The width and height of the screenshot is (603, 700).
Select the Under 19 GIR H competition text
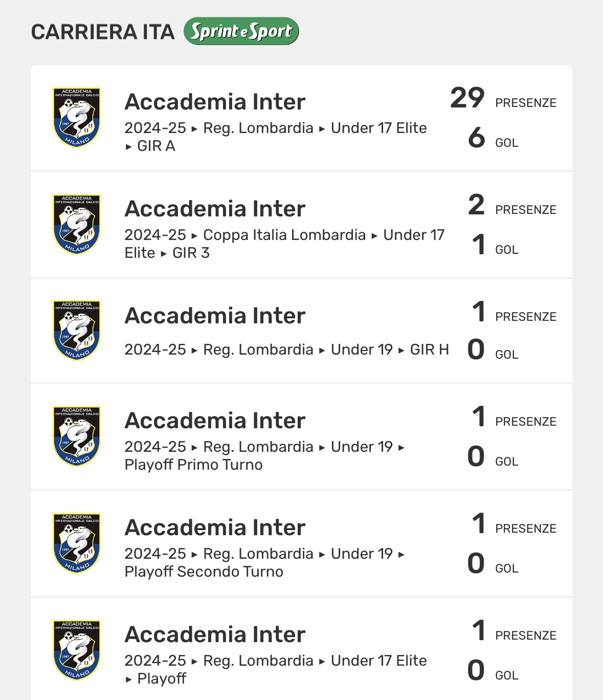click(x=286, y=349)
